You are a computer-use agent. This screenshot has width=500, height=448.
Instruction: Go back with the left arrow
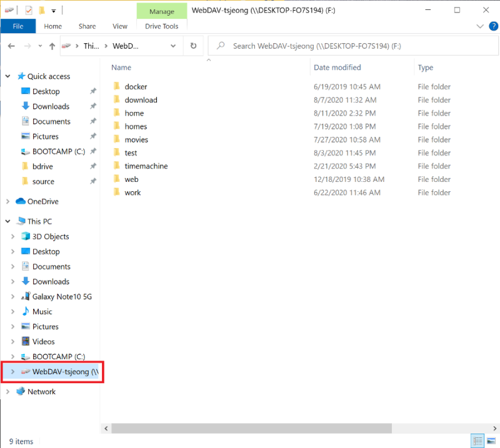click(11, 46)
